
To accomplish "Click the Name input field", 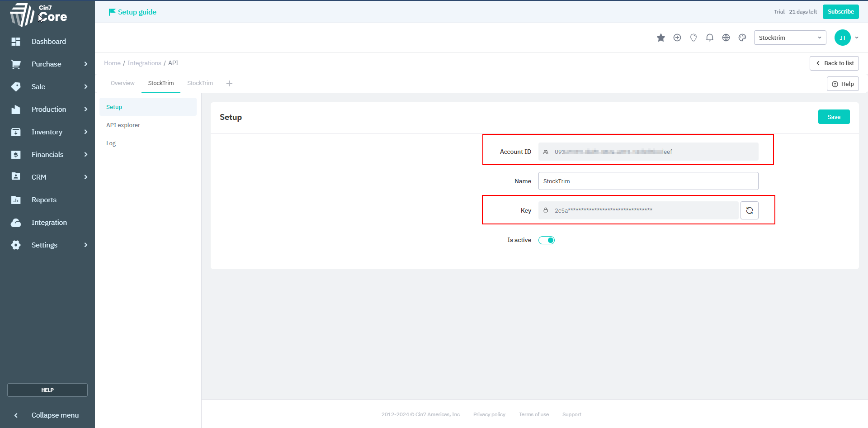I will coord(648,181).
